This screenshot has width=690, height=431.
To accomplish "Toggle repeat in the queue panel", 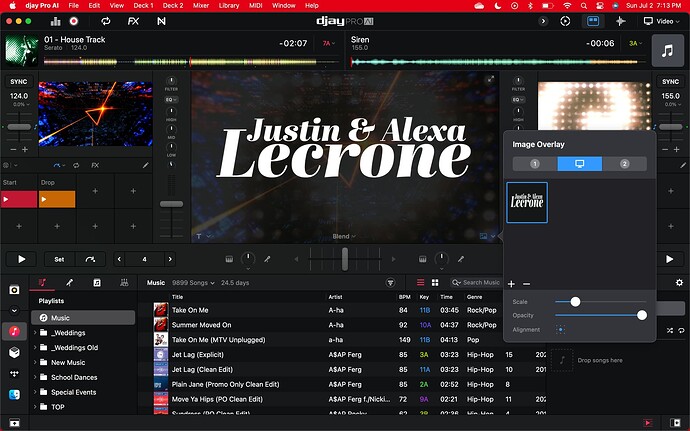I will point(681,330).
